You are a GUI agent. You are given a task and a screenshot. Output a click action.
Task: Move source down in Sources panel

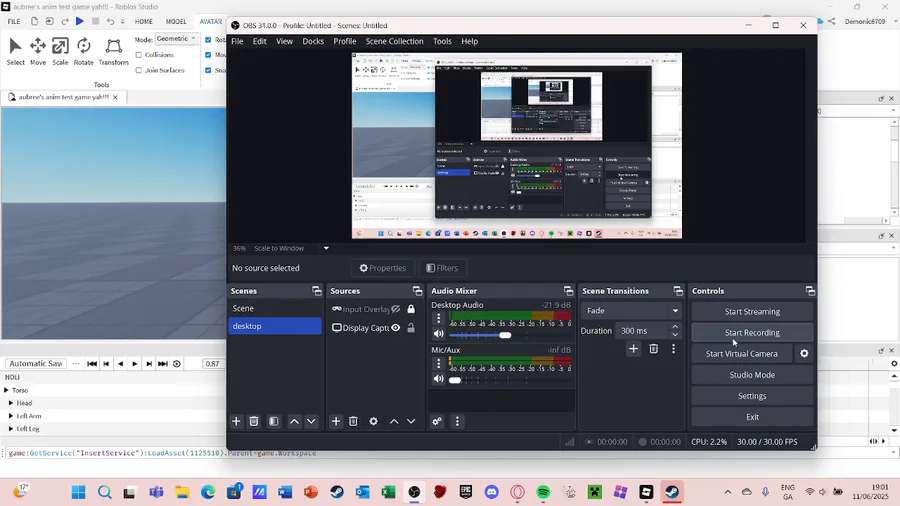point(411,421)
